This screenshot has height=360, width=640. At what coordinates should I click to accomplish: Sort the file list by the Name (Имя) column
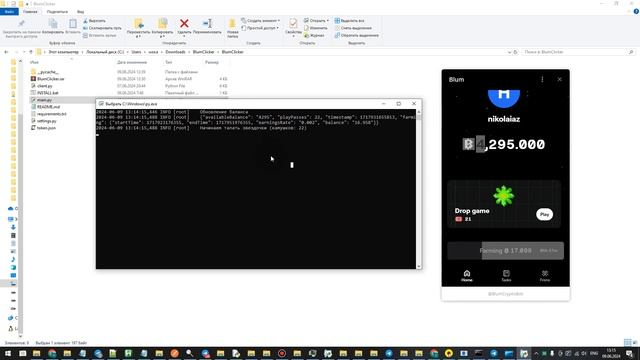(x=34, y=62)
